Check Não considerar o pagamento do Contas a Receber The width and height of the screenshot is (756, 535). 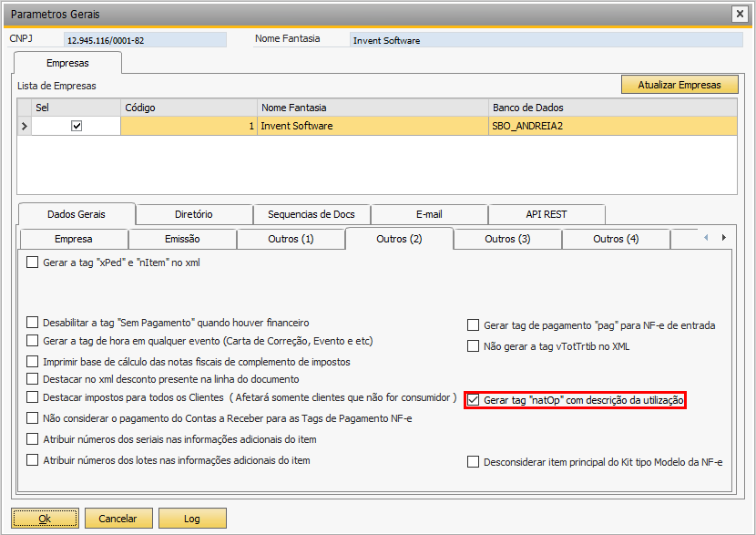click(32, 418)
